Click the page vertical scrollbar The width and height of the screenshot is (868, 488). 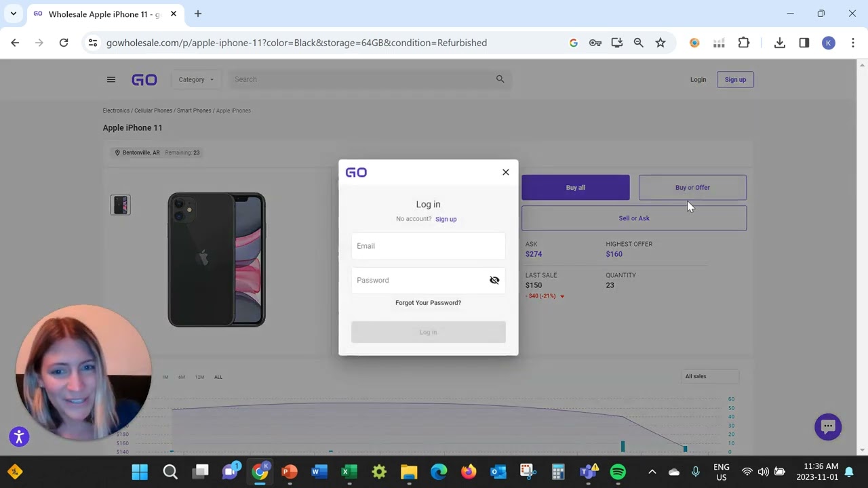coord(862,258)
